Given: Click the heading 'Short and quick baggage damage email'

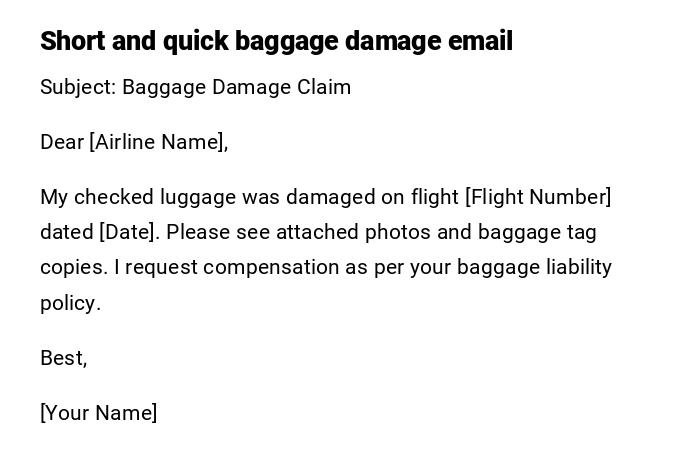Looking at the screenshot, I should (276, 41).
